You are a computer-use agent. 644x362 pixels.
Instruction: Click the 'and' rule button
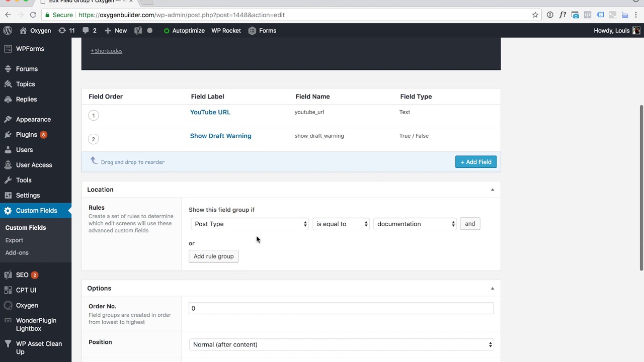coord(470,224)
